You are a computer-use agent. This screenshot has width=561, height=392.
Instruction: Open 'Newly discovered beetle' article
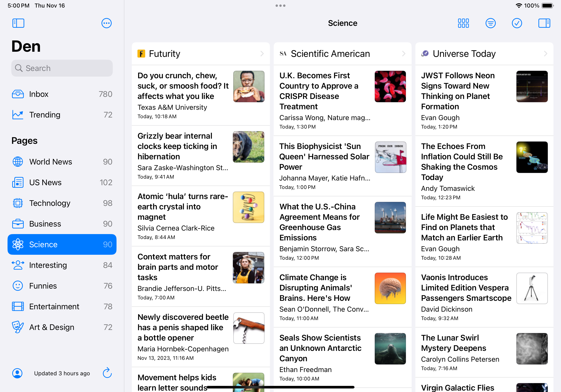point(201,337)
